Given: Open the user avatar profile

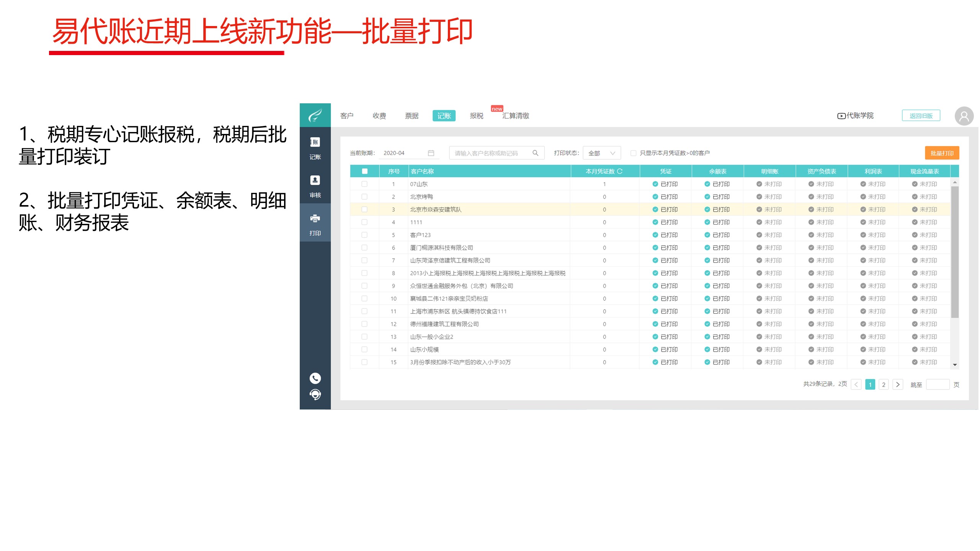Looking at the screenshot, I should point(964,116).
